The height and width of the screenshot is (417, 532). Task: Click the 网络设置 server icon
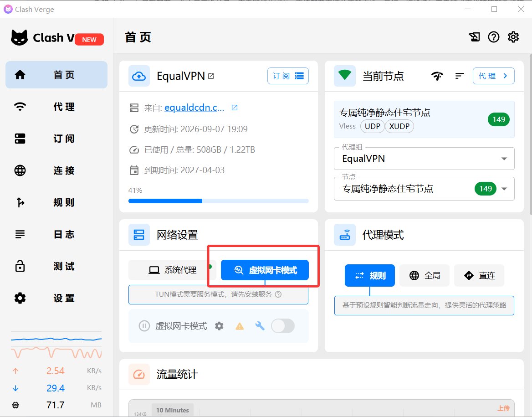point(139,235)
